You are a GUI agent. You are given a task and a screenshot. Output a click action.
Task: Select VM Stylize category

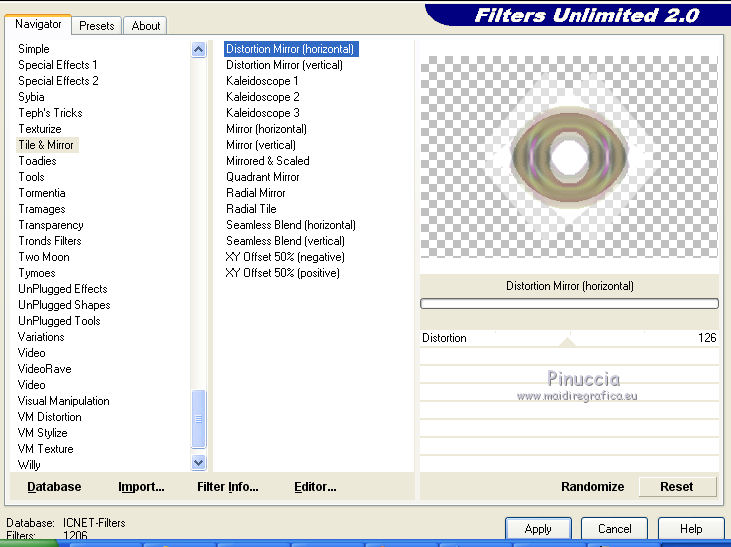click(x=42, y=433)
